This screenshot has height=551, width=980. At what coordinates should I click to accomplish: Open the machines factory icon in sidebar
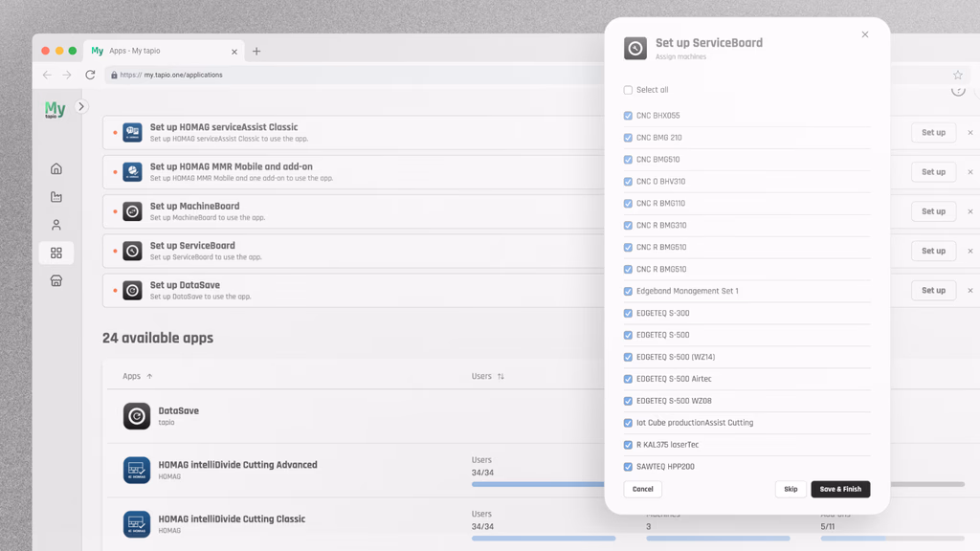[56, 197]
